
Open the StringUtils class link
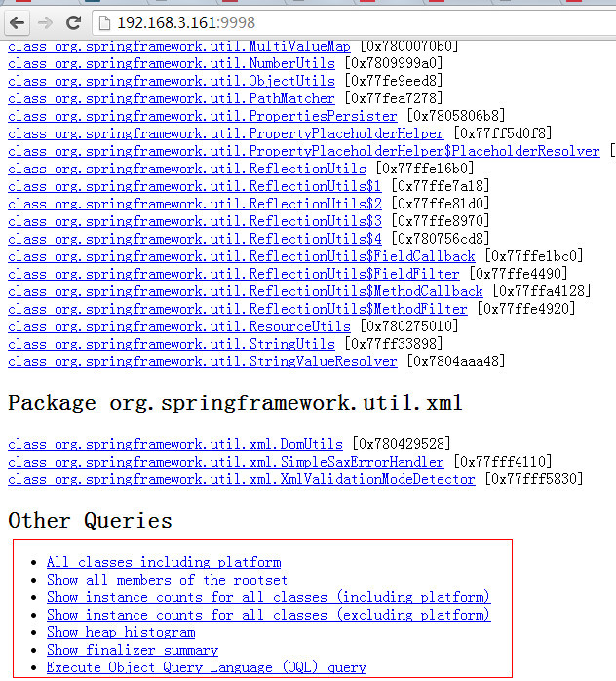[172, 344]
